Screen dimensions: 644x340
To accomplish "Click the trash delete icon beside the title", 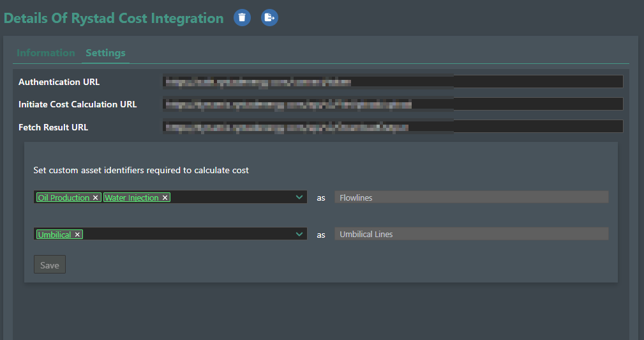I will pyautogui.click(x=242, y=18).
